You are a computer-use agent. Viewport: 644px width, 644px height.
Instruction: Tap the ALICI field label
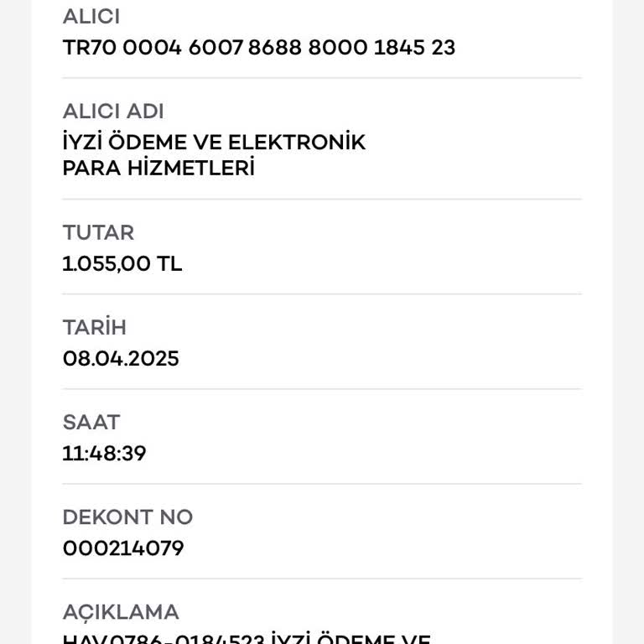tap(91, 17)
